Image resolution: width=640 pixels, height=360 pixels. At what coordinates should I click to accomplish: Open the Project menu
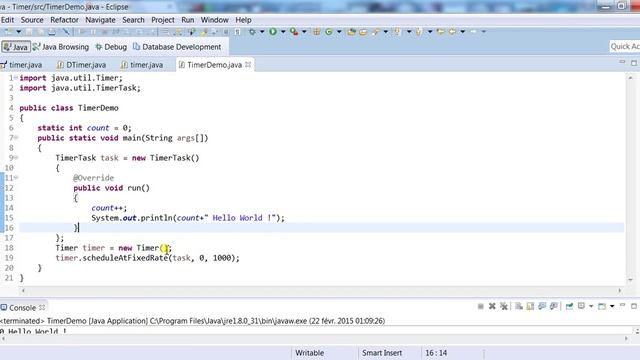point(162,20)
